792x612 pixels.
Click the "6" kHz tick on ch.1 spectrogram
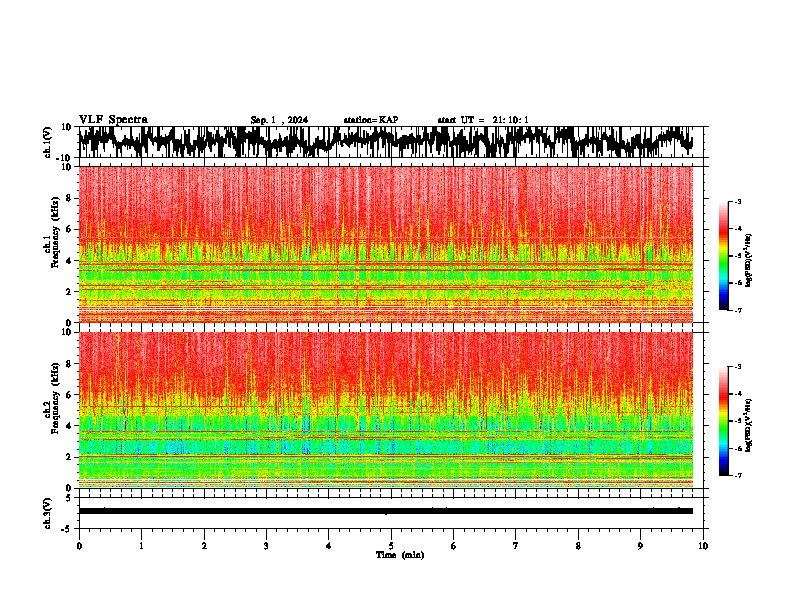(69, 229)
